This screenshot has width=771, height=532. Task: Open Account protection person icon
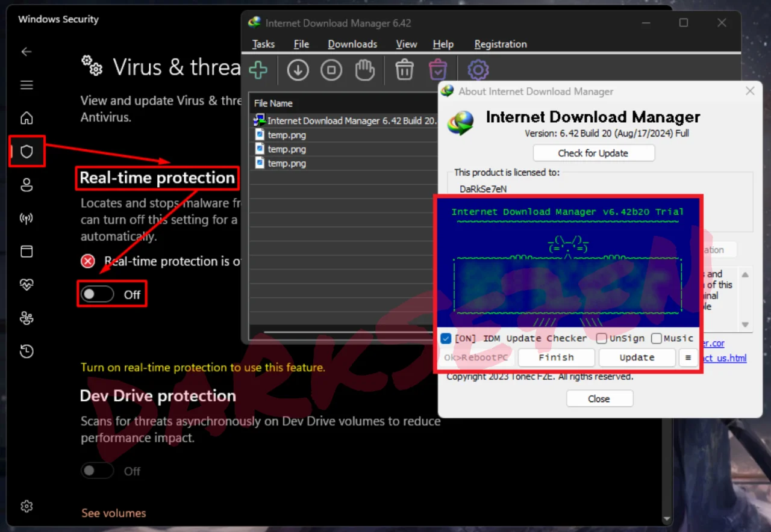[27, 185]
